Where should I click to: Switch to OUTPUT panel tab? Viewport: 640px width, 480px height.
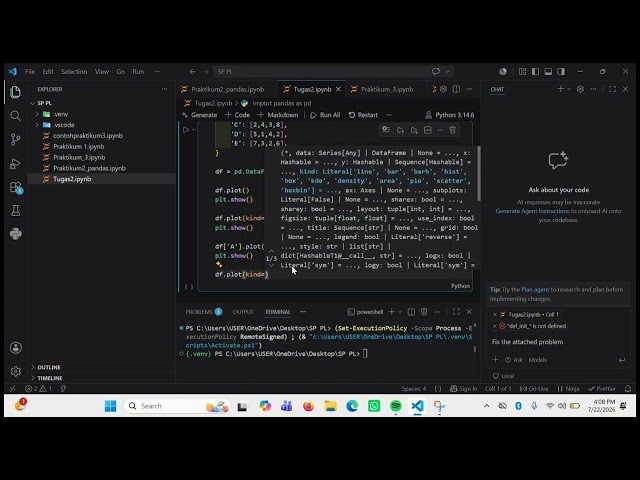243,312
